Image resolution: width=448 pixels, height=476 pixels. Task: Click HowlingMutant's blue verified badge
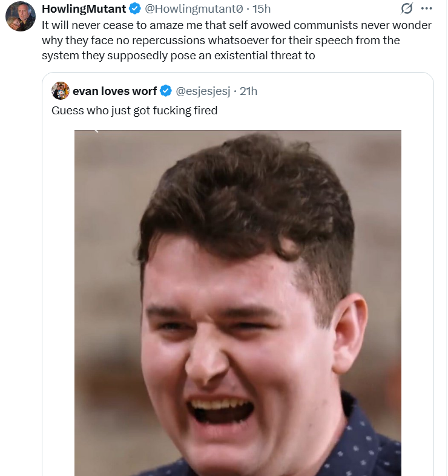coord(135,9)
